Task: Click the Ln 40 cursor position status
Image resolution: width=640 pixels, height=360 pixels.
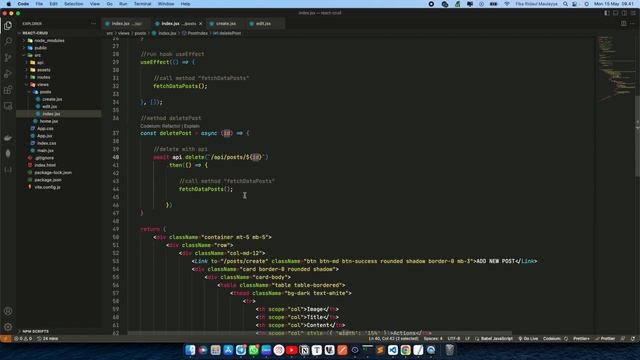Action: tap(393, 339)
